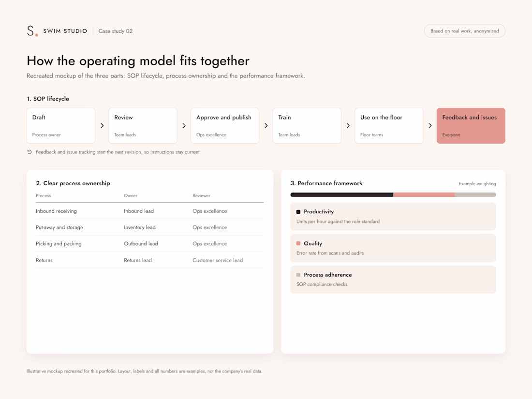532x399 pixels.
Task: Click the chevron before Feedback and issues
Action: pos(430,126)
